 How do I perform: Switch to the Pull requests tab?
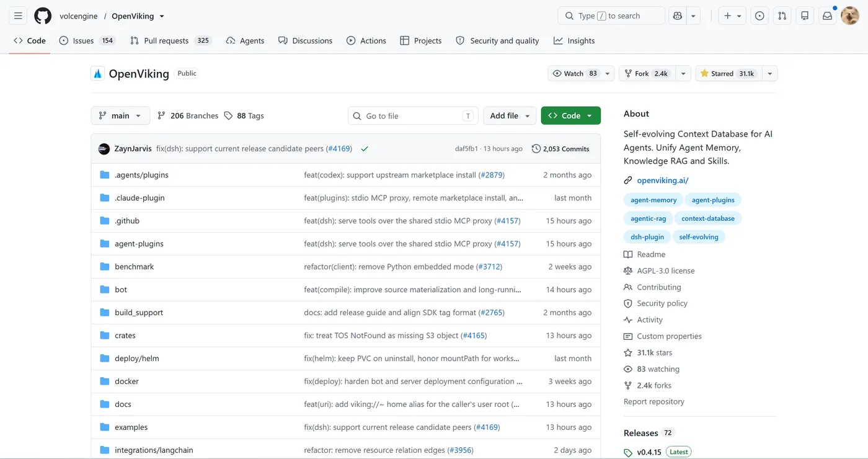tap(170, 41)
